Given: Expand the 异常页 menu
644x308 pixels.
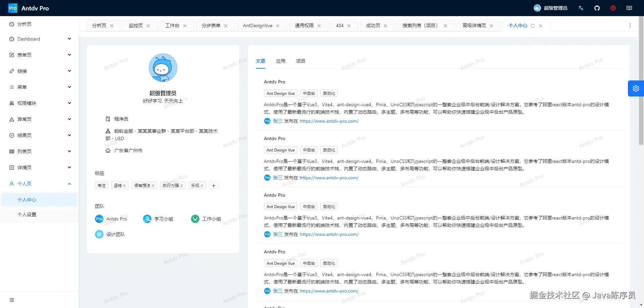Looking at the screenshot, I should click(39, 119).
